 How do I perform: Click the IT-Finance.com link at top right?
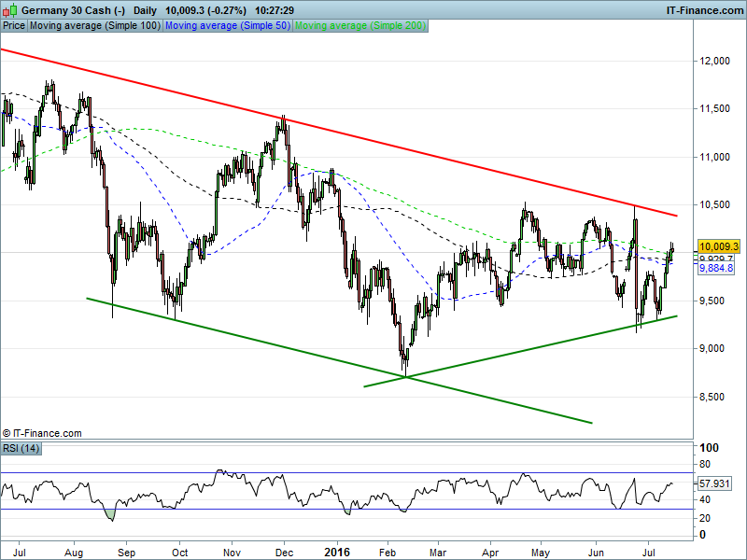[705, 10]
